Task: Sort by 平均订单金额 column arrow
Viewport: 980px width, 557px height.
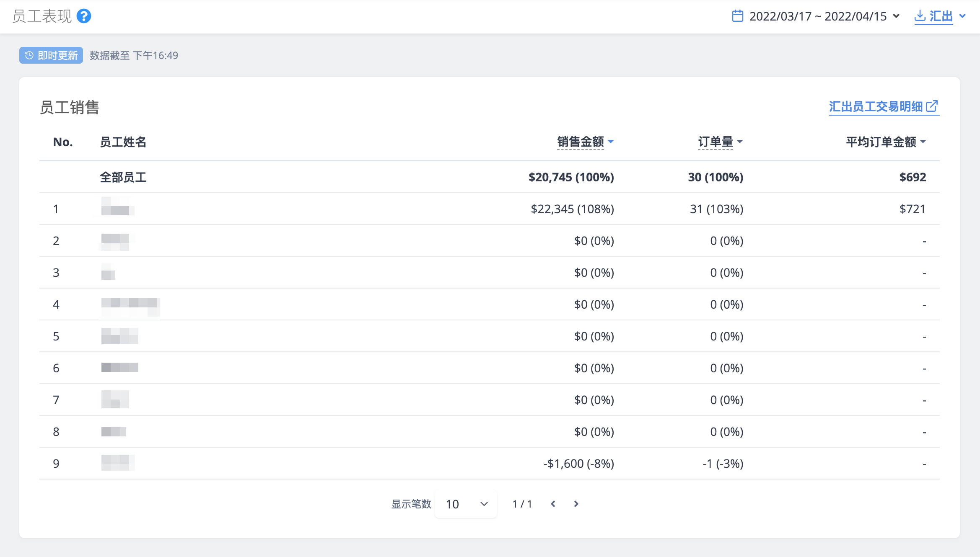Action: (923, 142)
